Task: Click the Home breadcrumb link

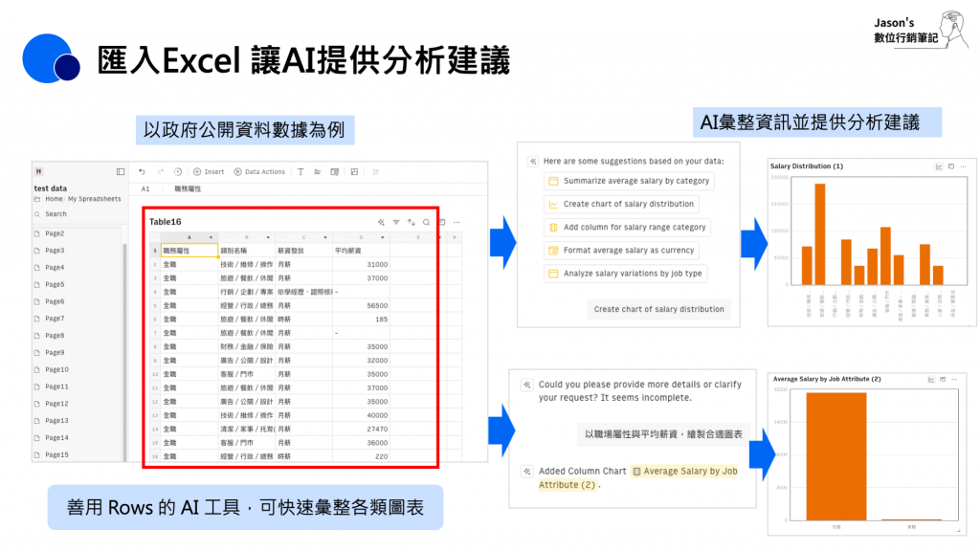Action: [54, 199]
